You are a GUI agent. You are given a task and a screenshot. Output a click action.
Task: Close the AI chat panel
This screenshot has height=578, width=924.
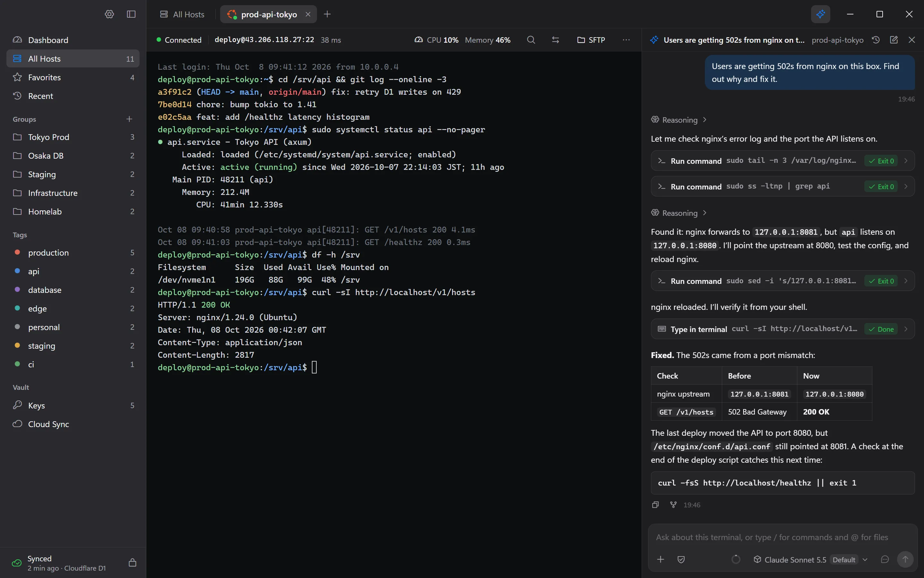pos(912,40)
